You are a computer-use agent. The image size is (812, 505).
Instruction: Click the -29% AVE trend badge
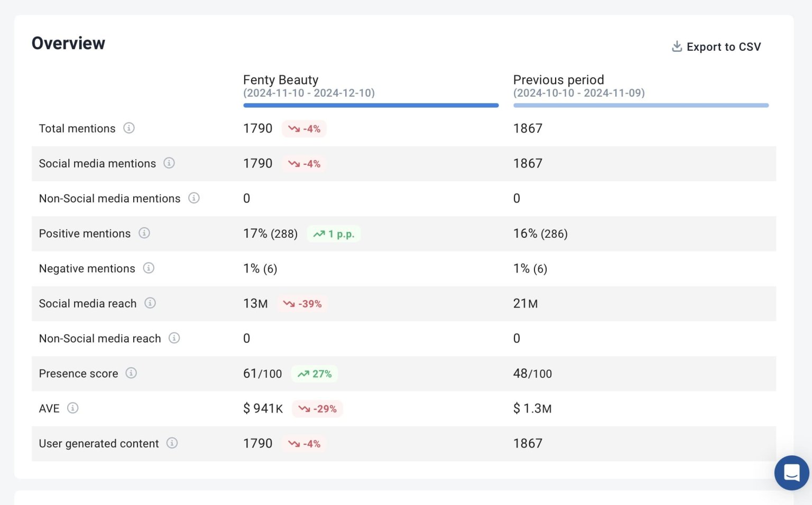pos(317,408)
